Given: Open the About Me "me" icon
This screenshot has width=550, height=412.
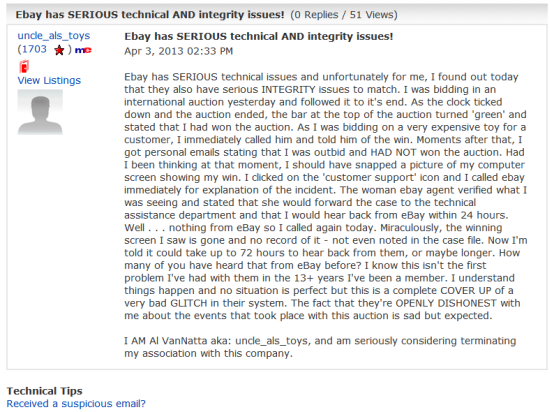Looking at the screenshot, I should point(83,50).
